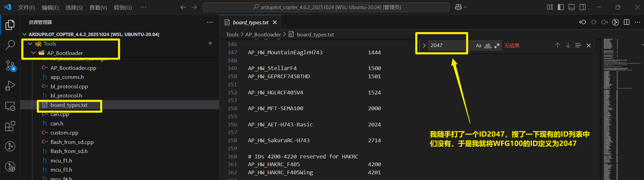Screen dimensions: 644x180
Task: Open Run and Debug view
Action: (x=10, y=86)
